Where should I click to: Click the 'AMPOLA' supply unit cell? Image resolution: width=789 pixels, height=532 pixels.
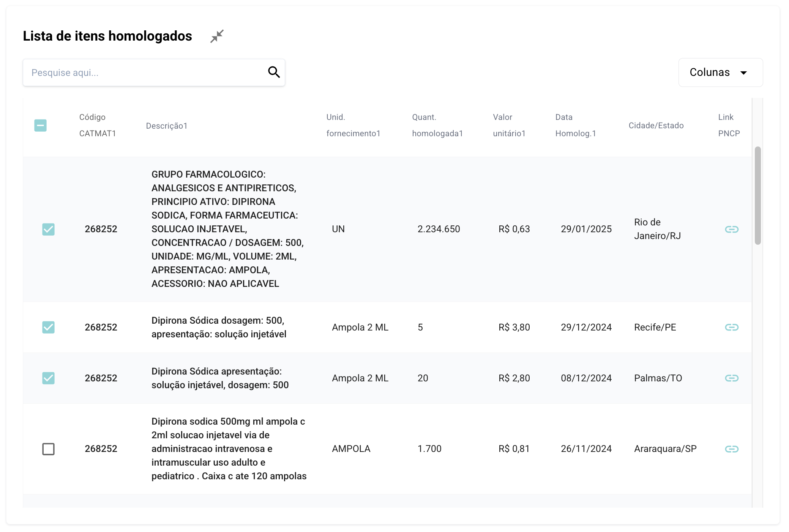pos(351,449)
